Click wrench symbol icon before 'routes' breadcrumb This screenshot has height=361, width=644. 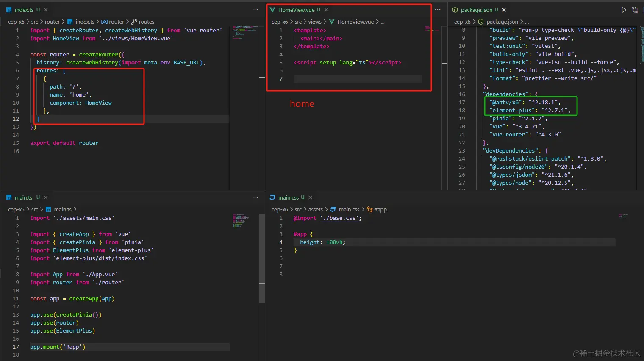pyautogui.click(x=134, y=22)
